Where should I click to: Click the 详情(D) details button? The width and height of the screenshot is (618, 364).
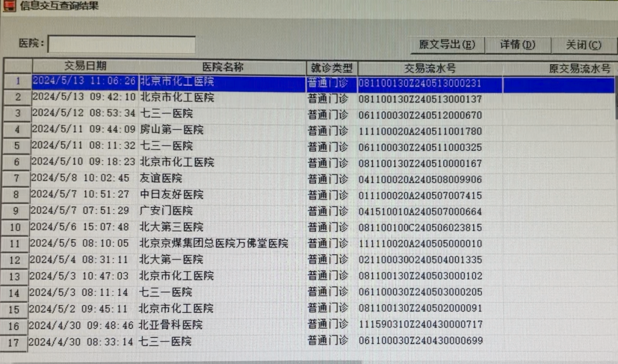coord(517,44)
